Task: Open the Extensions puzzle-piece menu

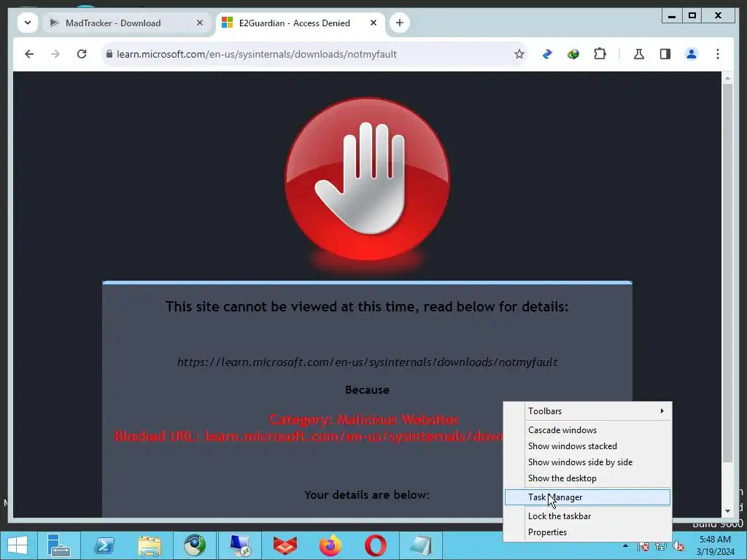Action: click(600, 54)
